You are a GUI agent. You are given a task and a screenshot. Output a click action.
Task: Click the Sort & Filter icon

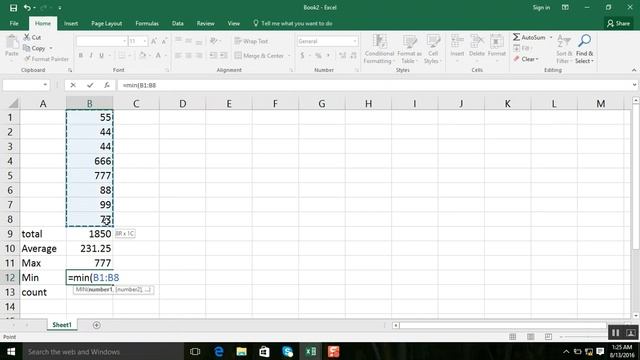pos(563,41)
